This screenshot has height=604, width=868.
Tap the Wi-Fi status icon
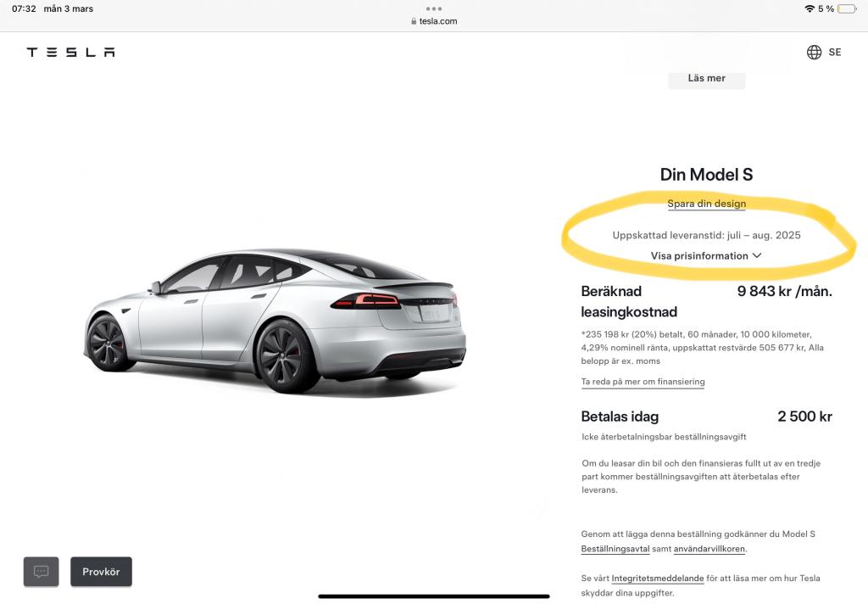point(810,8)
